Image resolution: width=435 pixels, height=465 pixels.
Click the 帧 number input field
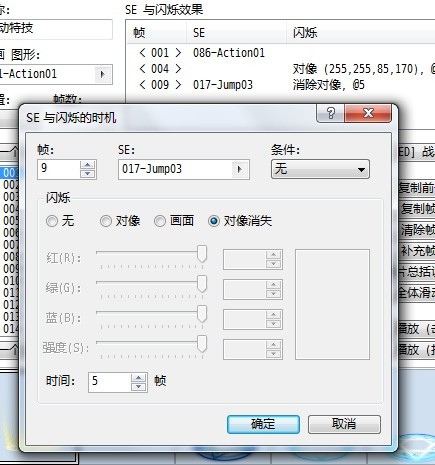point(59,169)
